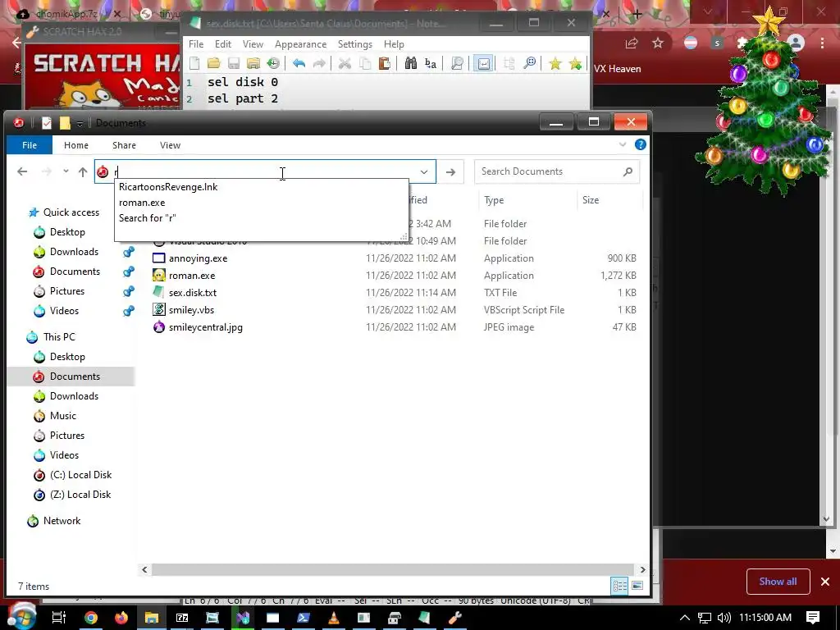Open the VLC cone icon on the taskbar
Screen dimensions: 840x630
point(333,618)
